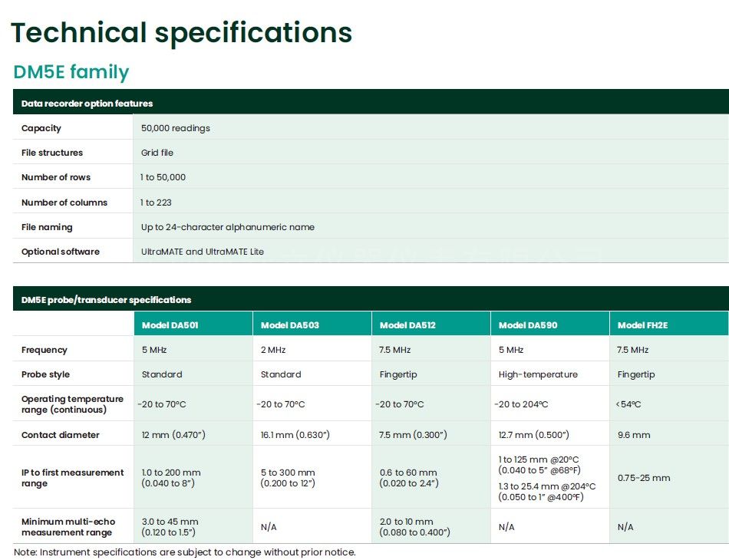Click the "1 to 223" number of columns value
The image size is (729, 560).
pyautogui.click(x=156, y=203)
